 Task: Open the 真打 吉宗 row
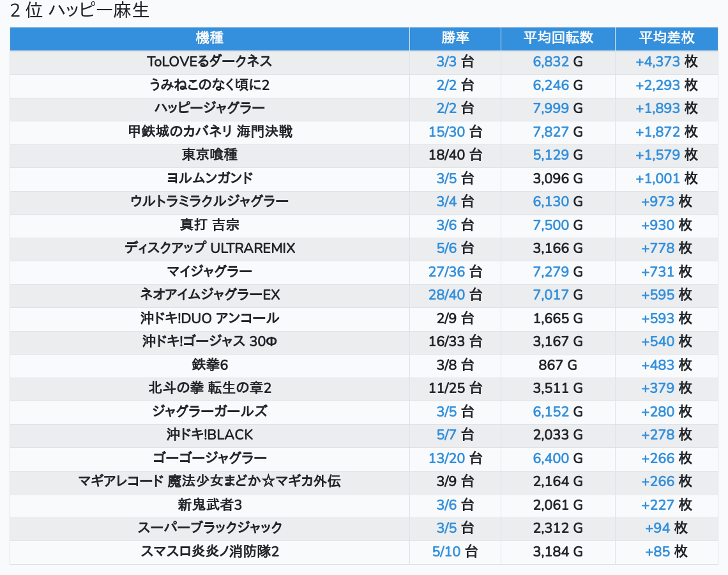coord(209,225)
